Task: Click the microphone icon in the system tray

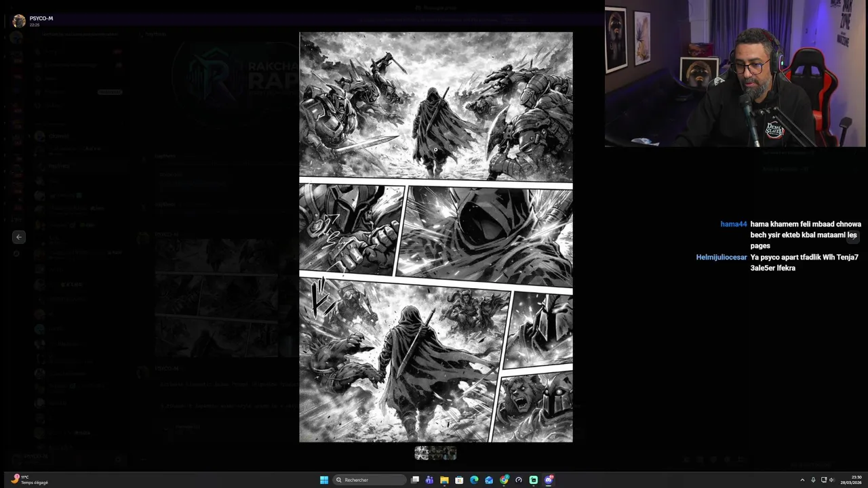Action: tap(813, 480)
